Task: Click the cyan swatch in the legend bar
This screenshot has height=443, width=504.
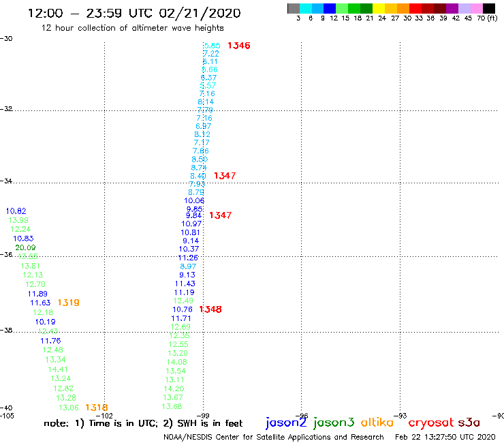Action: (306, 8)
